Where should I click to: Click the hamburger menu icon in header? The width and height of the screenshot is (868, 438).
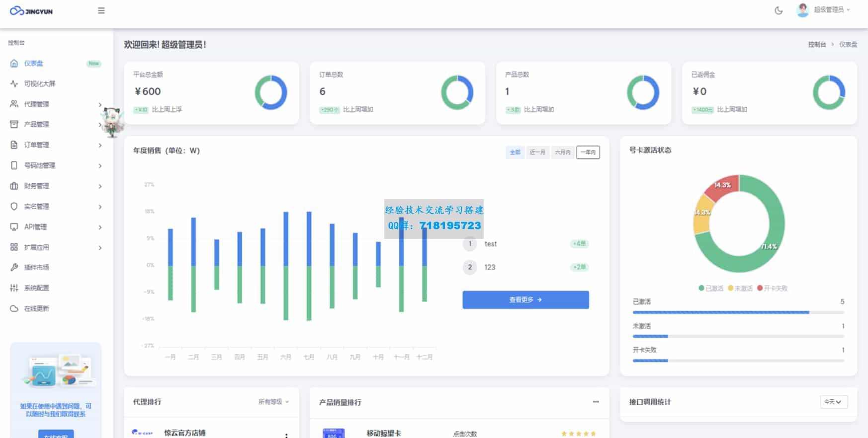(x=101, y=10)
